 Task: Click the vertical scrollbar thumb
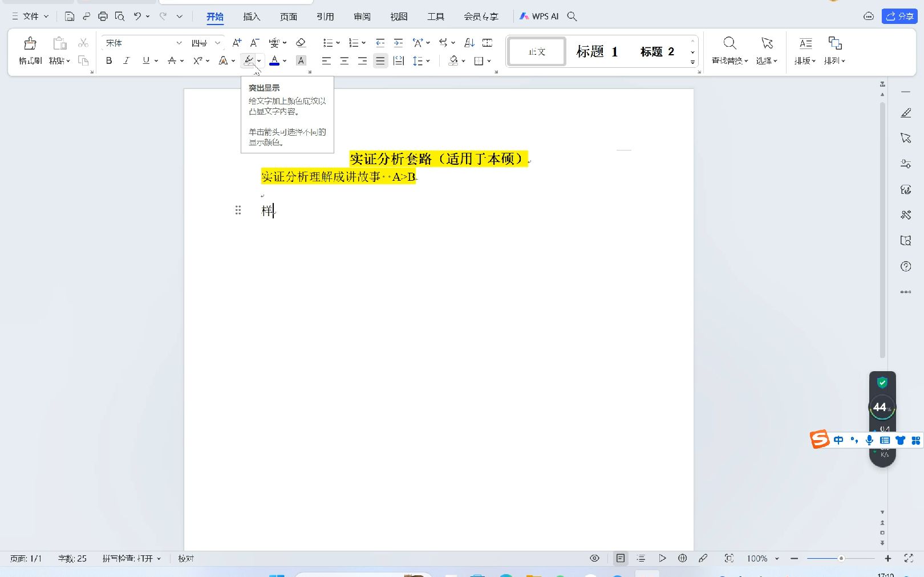[x=882, y=230]
